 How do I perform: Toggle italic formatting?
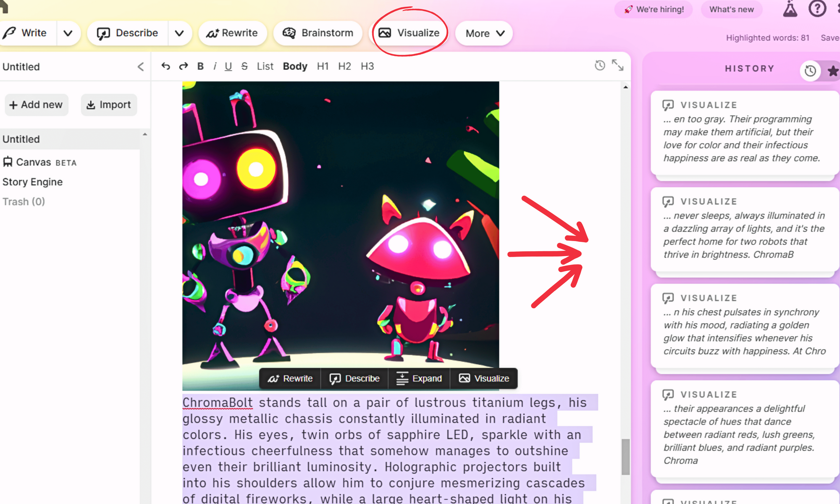coord(215,66)
